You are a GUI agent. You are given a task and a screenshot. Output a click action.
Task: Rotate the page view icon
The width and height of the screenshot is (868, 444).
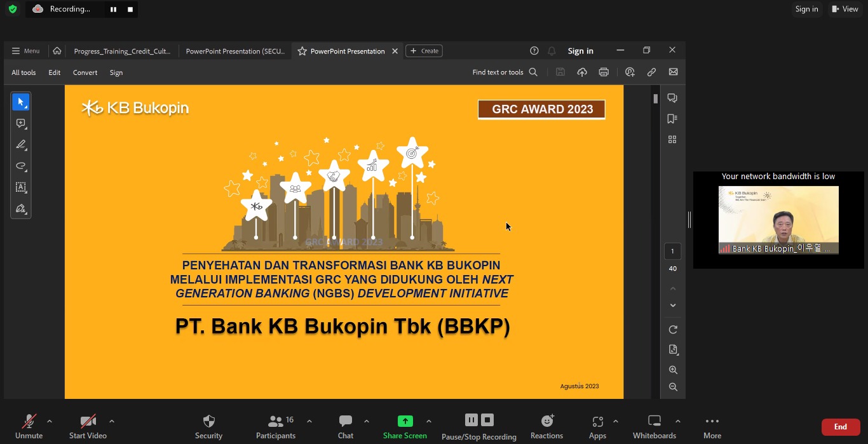point(673,330)
